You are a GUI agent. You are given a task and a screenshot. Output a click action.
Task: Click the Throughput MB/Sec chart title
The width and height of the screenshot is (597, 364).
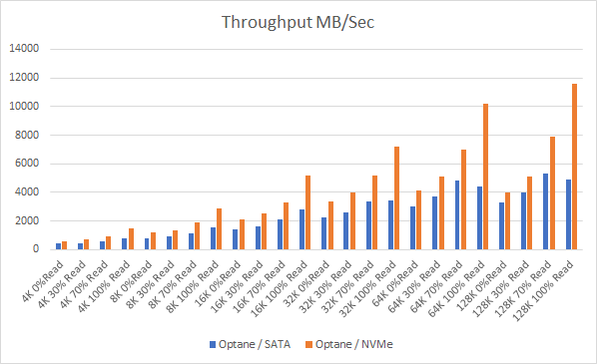tap(298, 22)
